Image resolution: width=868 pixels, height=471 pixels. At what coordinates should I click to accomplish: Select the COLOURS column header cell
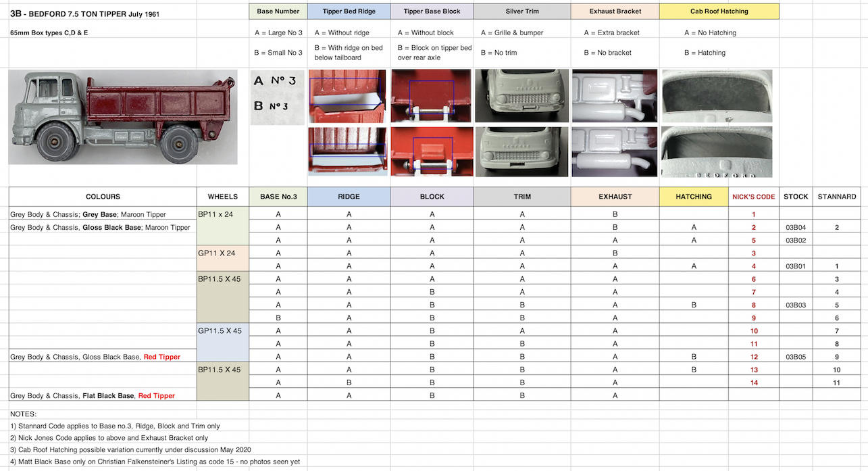tap(103, 197)
